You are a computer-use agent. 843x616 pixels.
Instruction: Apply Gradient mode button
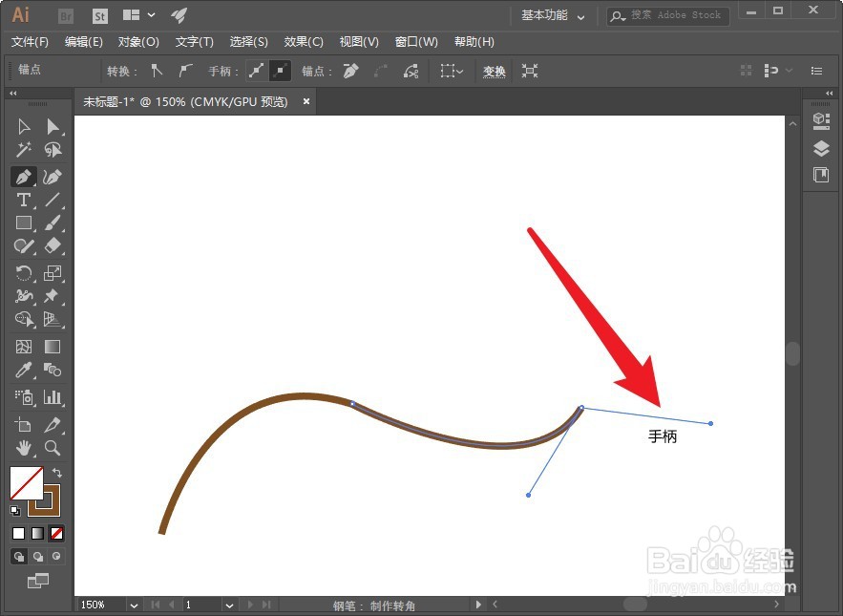[37, 533]
